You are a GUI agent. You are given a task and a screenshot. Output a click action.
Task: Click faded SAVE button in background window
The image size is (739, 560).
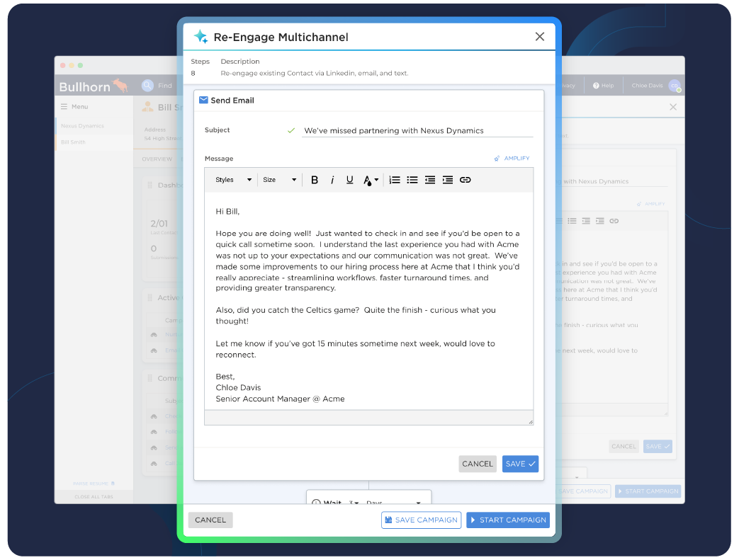[x=658, y=447]
